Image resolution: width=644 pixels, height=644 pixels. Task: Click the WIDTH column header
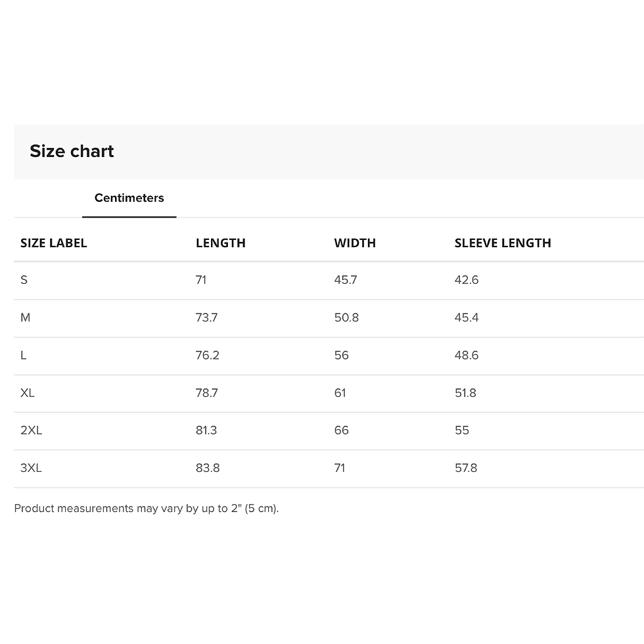[354, 243]
